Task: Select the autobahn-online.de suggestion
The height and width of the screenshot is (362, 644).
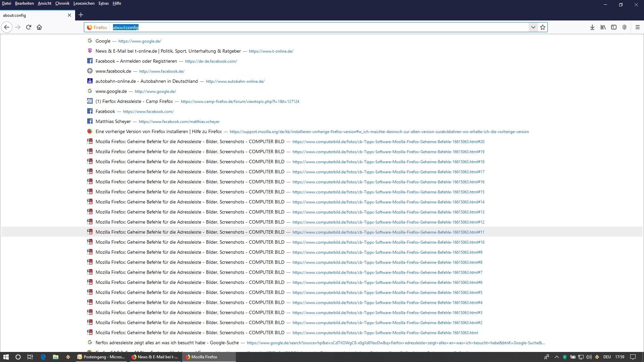Action: tap(147, 81)
